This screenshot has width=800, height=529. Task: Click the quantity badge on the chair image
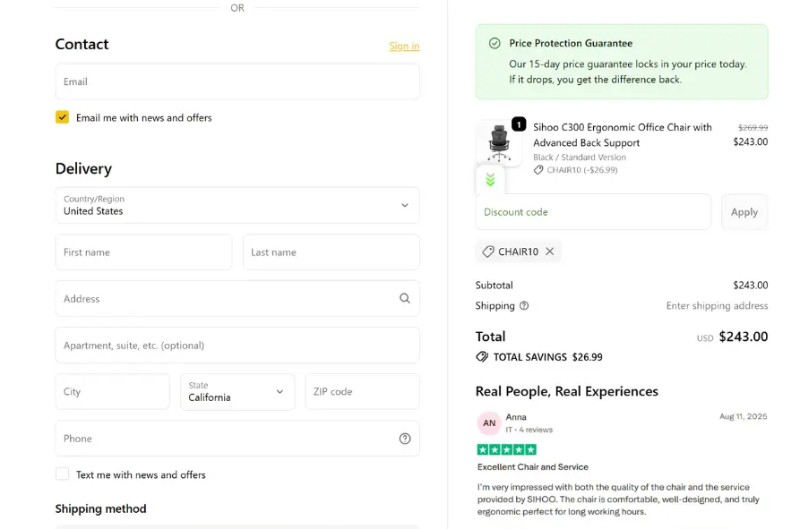point(518,124)
